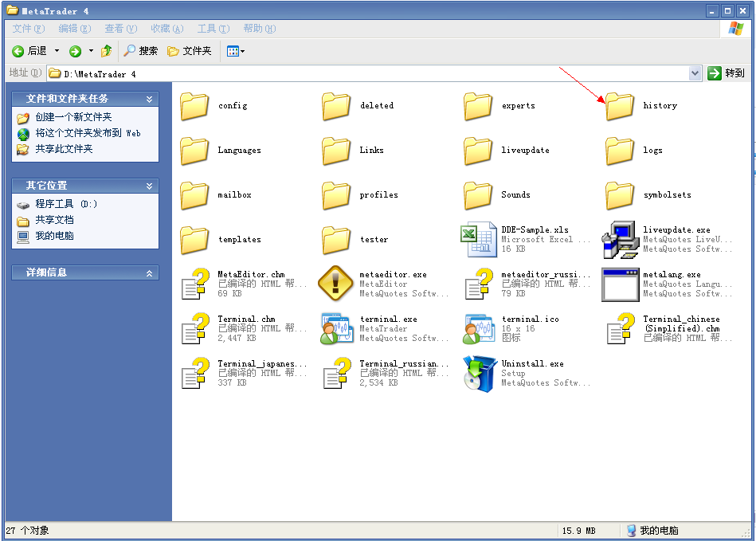756x541 pixels.
Task: Open the Back button history dropdown arrow
Action: (57, 51)
